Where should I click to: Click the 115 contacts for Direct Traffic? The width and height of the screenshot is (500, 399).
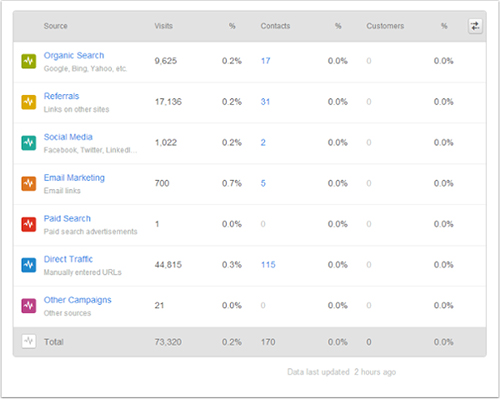(268, 265)
